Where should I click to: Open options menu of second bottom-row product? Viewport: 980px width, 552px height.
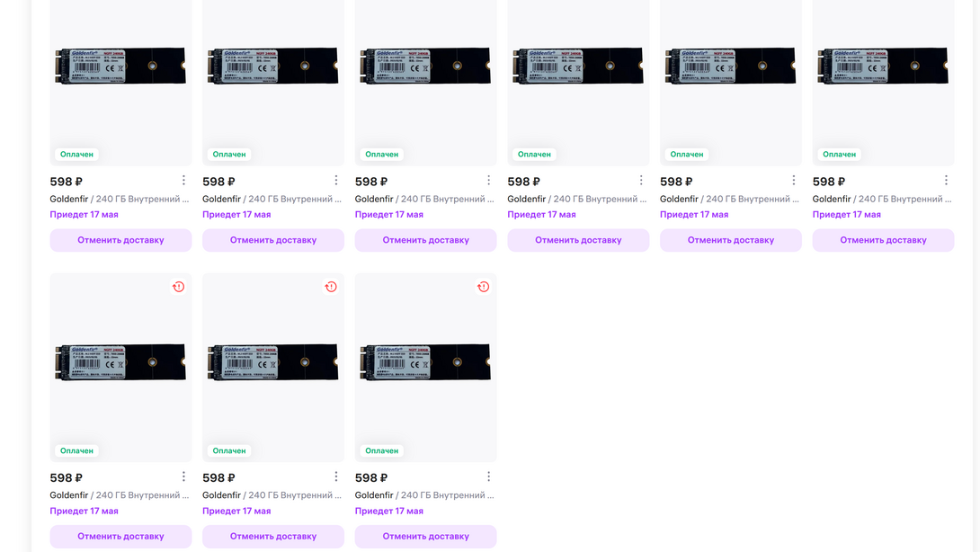(336, 476)
